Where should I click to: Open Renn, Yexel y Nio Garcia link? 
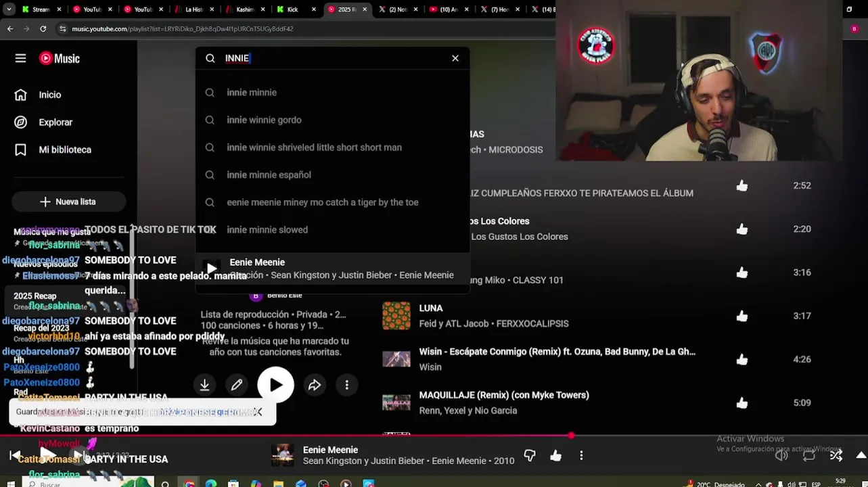click(468, 411)
